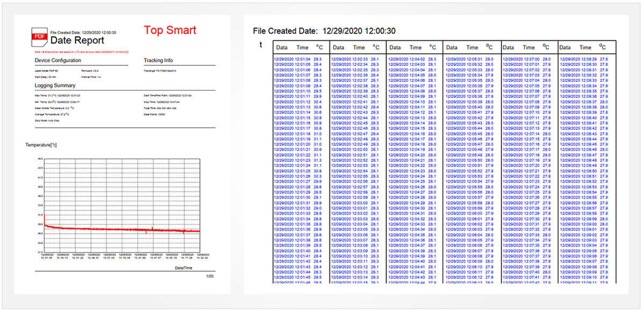Click the 12/29/2020 12:02:42 reading row
This screenshot has height=311, width=644.
[355, 107]
